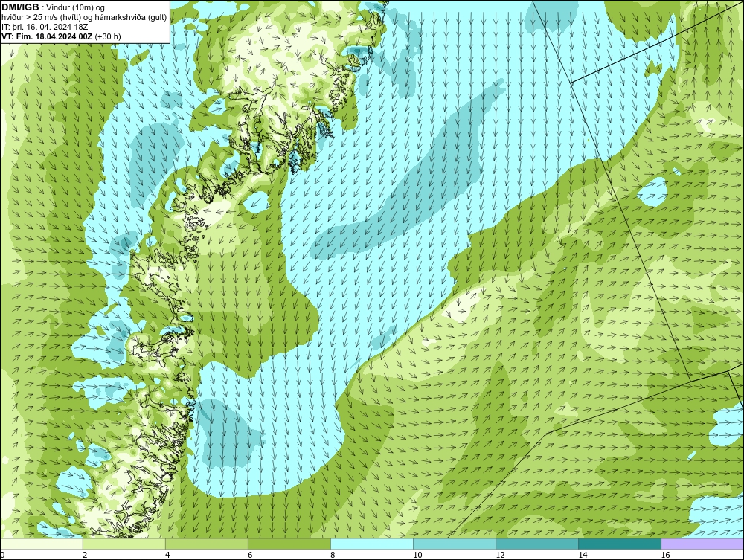744x560 pixels.
Task: Click the 'hviður > 25 m/s (hvítt)' description line
Action: coord(84,18)
